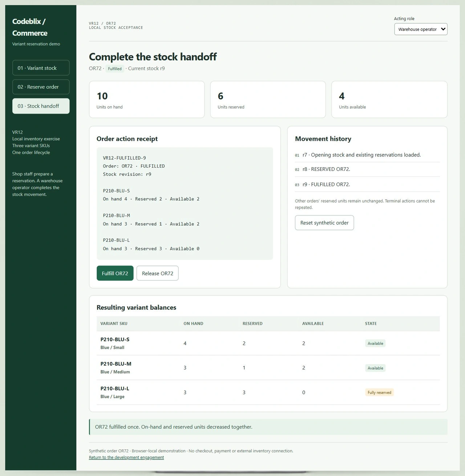The image size is (465, 476).
Task: Open the 02 · Reserve order step
Action: (x=41, y=87)
